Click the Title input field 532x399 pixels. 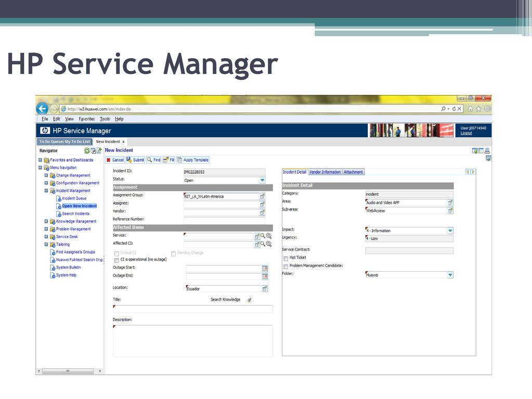click(193, 309)
